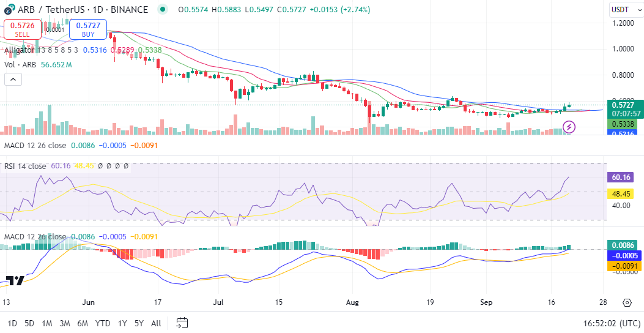
Task: Click the +0.0153 (+2.74%) change value
Action: coord(340,9)
